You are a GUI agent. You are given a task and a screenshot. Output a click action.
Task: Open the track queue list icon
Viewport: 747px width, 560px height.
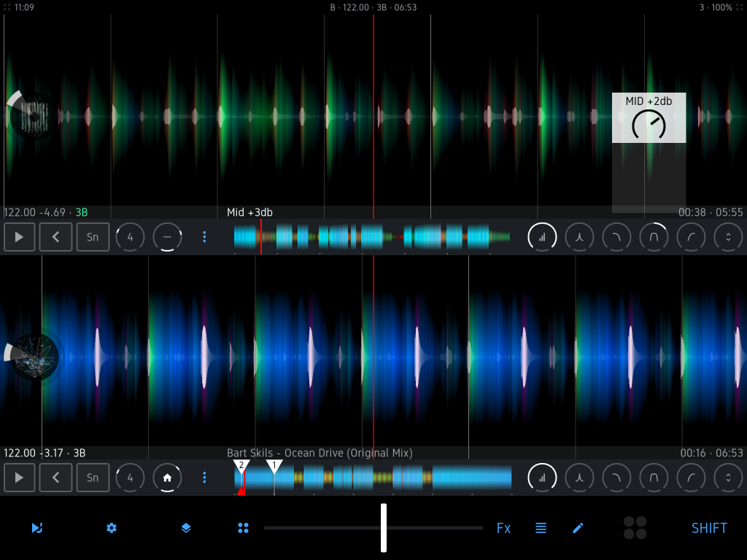coord(541,528)
